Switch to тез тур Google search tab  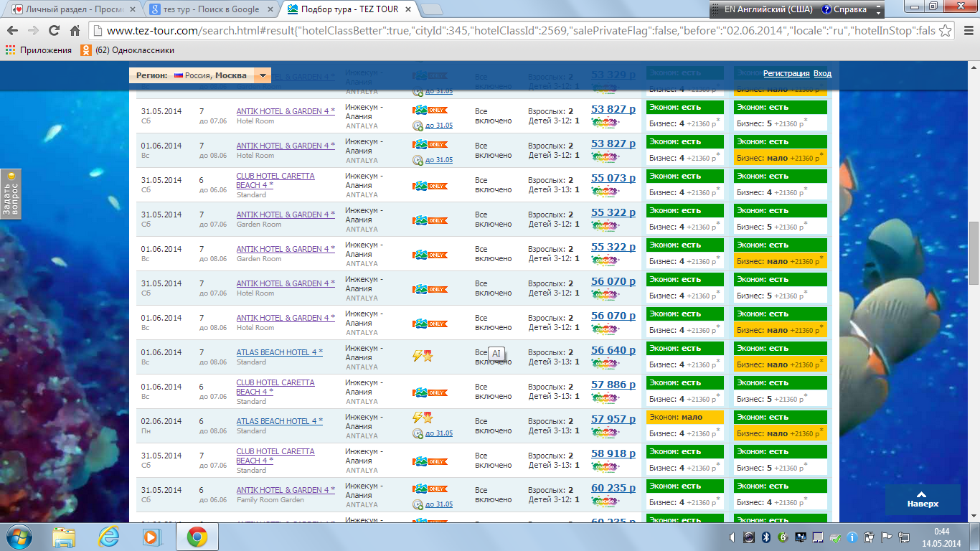point(208,9)
